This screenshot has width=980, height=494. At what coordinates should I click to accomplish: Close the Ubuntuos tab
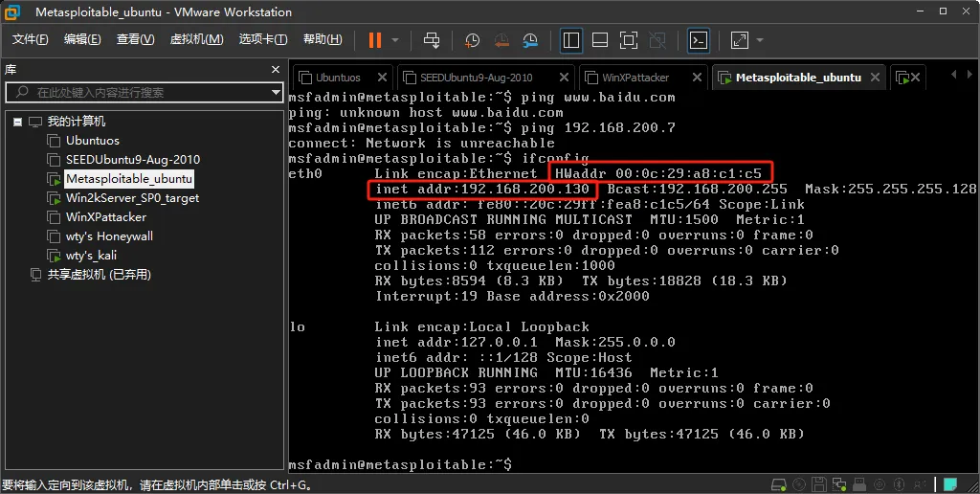383,78
